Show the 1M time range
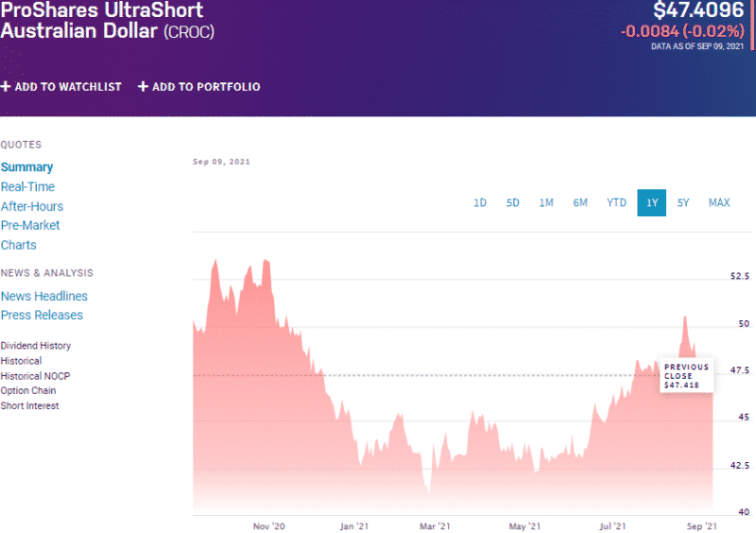The width and height of the screenshot is (756, 533). pyautogui.click(x=546, y=203)
